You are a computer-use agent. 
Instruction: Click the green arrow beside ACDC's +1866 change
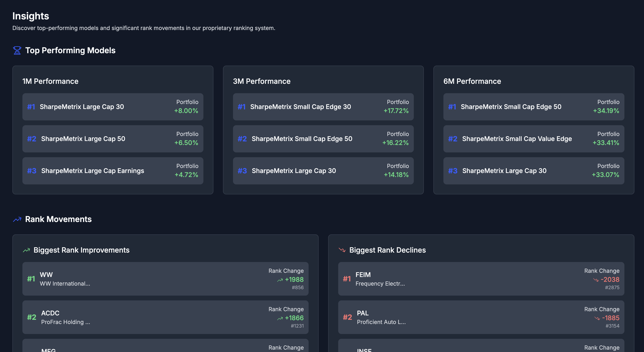[280, 318]
